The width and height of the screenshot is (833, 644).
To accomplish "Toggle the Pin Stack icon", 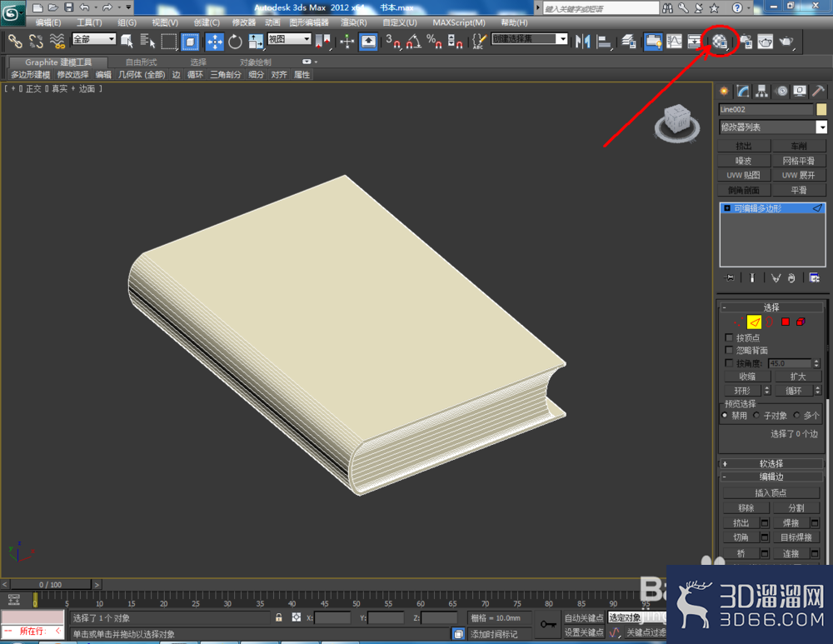I will (x=729, y=277).
